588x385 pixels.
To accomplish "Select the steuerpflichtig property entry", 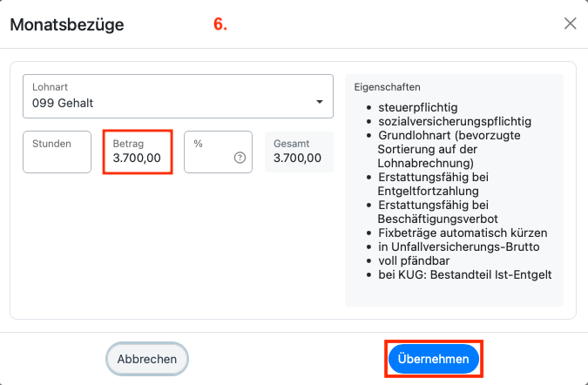I will point(418,108).
